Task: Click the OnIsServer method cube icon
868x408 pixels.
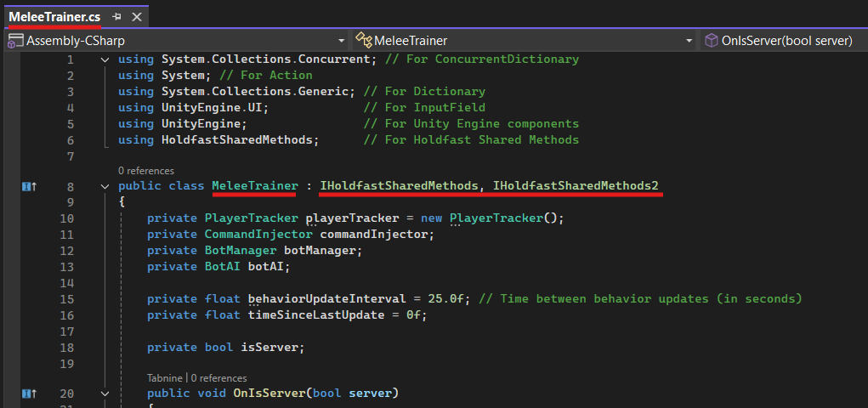Action: pyautogui.click(x=712, y=40)
